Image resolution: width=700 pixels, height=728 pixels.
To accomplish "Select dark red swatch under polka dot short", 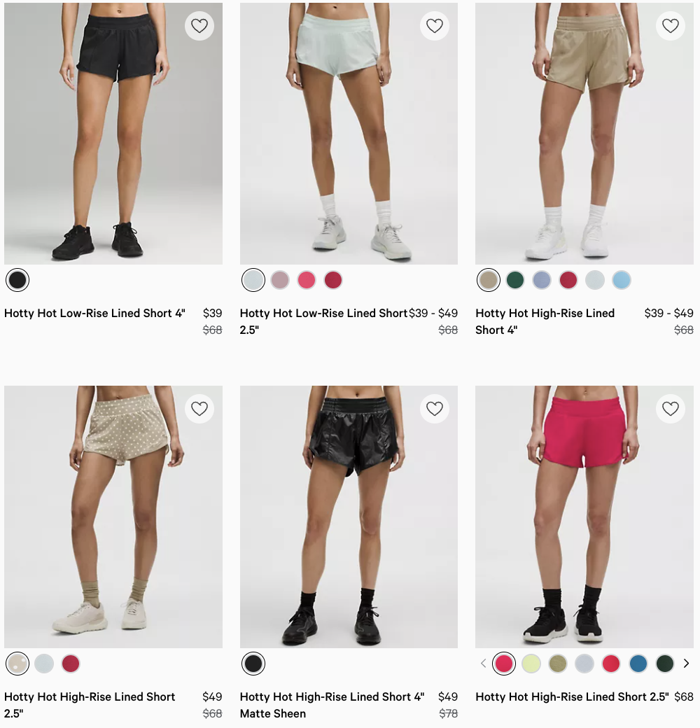I will 71,664.
